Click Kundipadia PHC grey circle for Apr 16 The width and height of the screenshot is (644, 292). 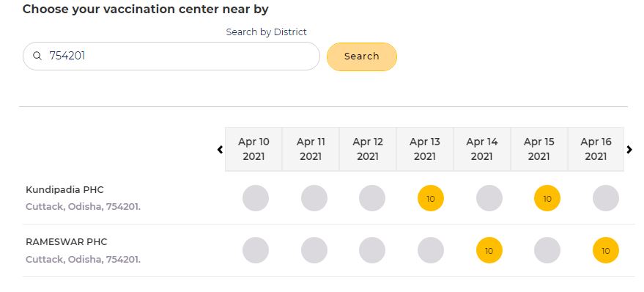click(605, 198)
